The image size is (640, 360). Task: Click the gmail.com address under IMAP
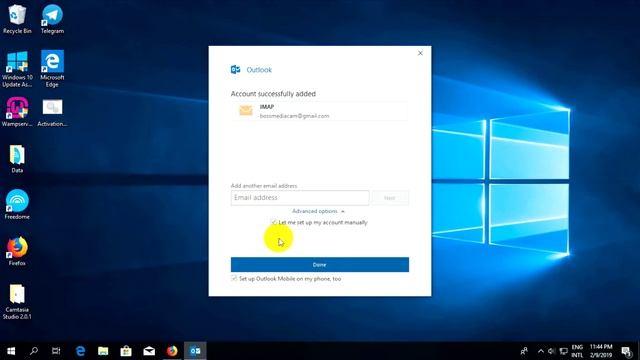coord(294,116)
